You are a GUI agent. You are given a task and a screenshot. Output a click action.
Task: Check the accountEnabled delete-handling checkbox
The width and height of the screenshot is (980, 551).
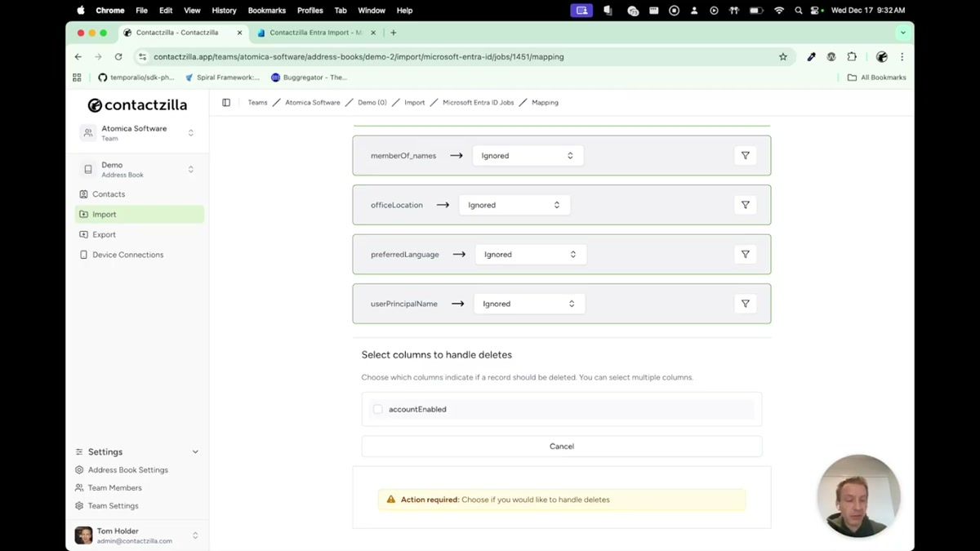tap(377, 409)
